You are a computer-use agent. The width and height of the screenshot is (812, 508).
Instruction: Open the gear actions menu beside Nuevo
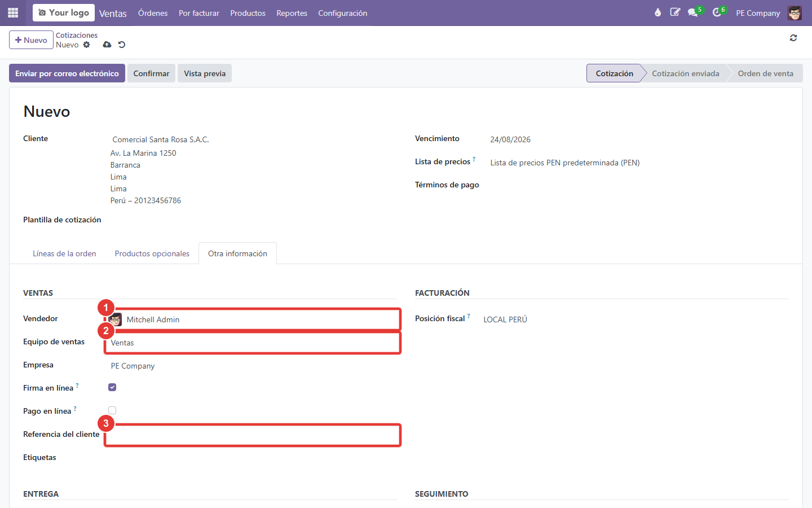pos(86,45)
